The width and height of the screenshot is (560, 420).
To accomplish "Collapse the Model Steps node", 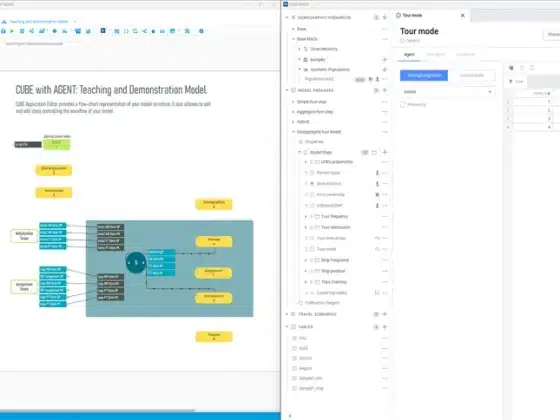I will (x=300, y=152).
